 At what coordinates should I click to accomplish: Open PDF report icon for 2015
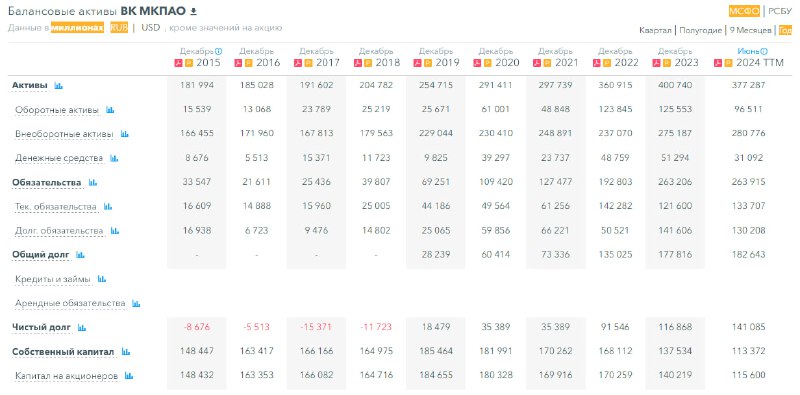point(179,63)
